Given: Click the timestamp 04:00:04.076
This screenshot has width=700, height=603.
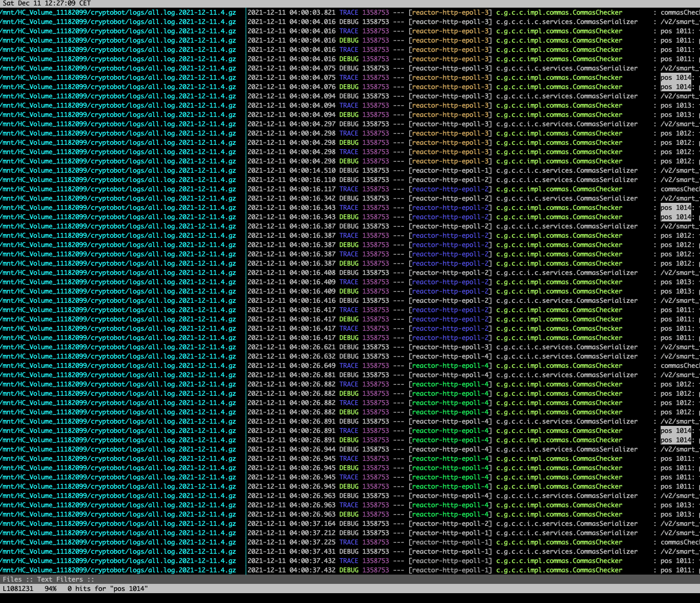Looking at the screenshot, I should point(313,87).
